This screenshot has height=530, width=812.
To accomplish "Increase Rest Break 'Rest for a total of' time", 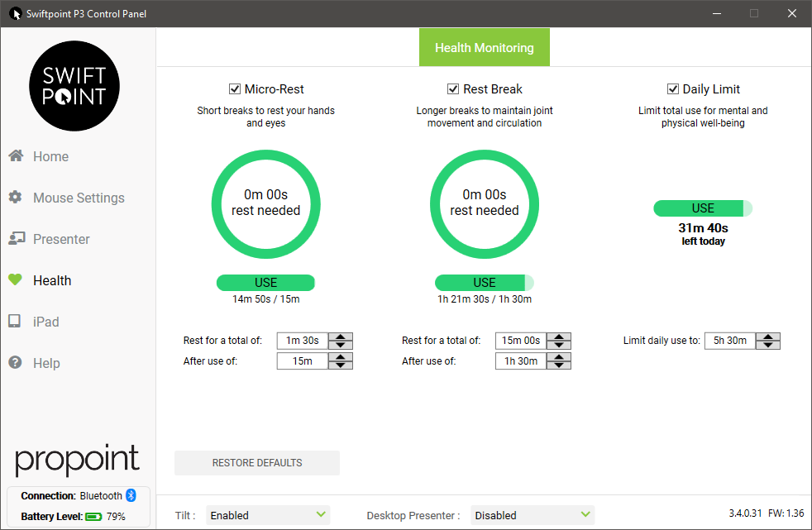I will [559, 337].
